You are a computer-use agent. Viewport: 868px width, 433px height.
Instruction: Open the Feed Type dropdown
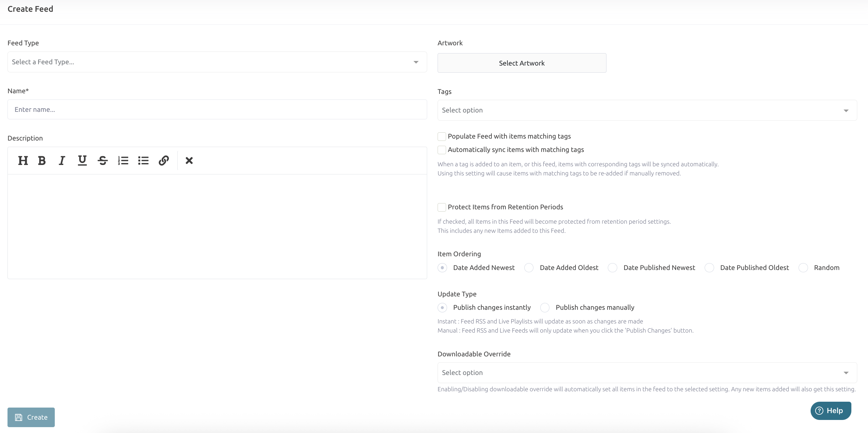[217, 62]
